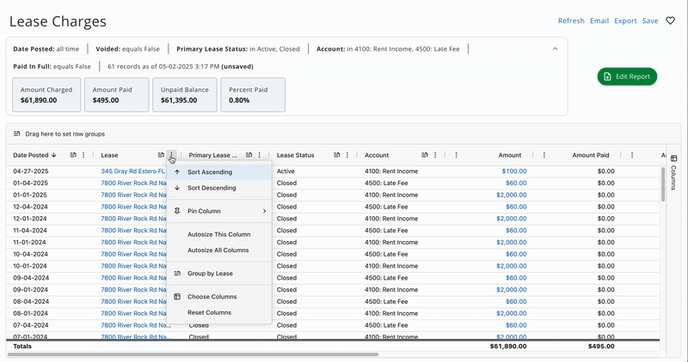Open the Primary Lease column three-dot menu
This screenshot has width=688, height=362.
point(259,155)
